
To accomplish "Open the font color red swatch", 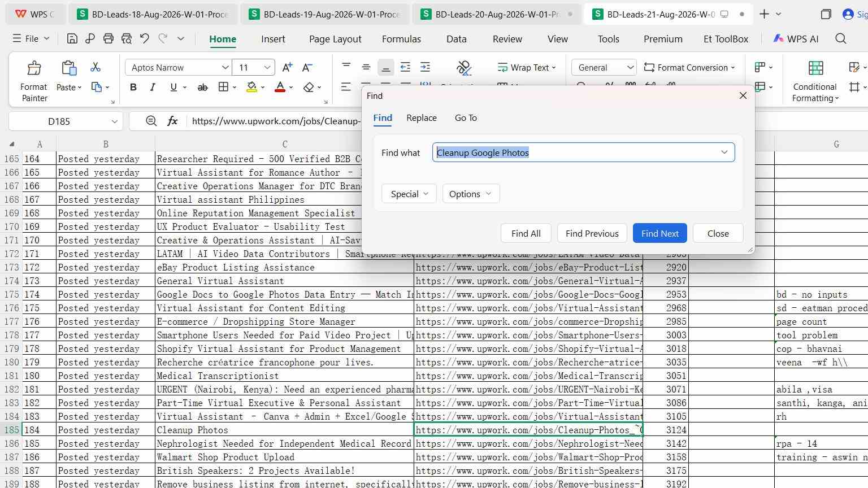I will point(280,87).
